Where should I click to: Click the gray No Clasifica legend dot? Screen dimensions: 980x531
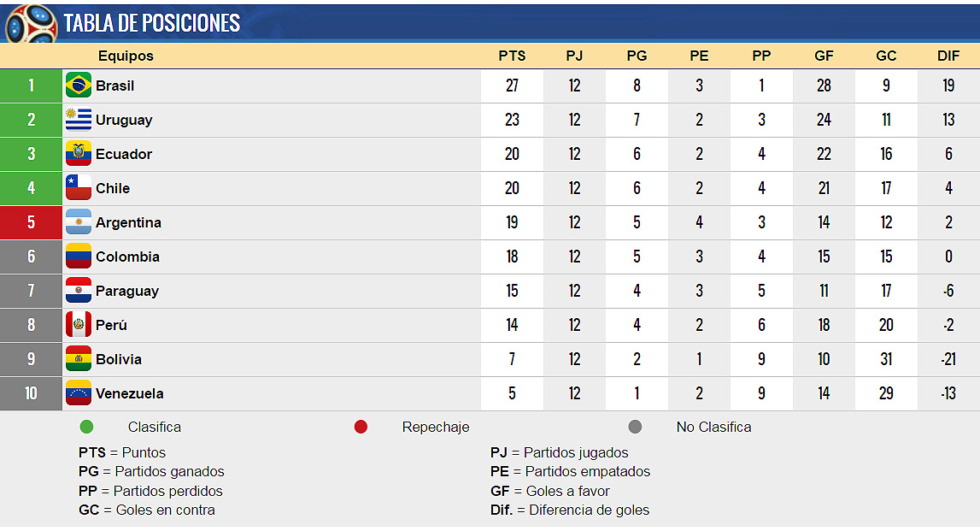[x=635, y=427]
